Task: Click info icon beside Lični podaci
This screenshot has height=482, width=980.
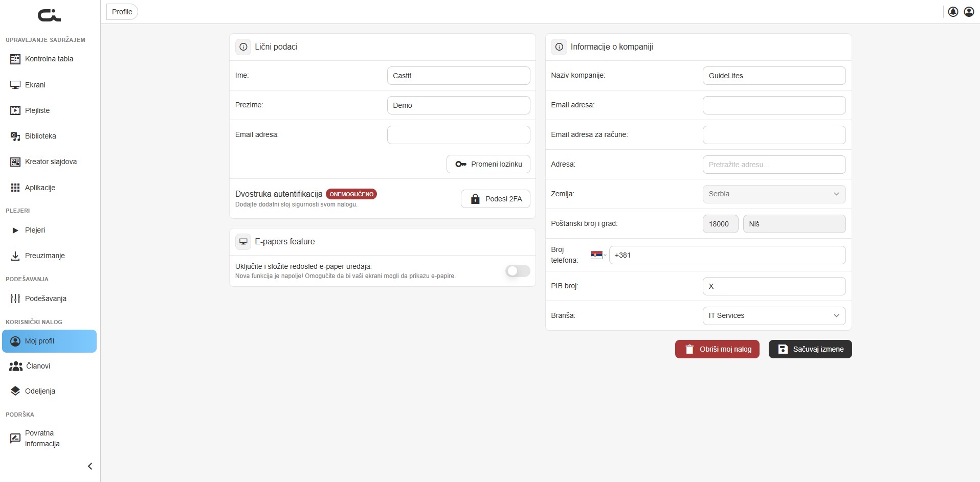Action: (243, 47)
